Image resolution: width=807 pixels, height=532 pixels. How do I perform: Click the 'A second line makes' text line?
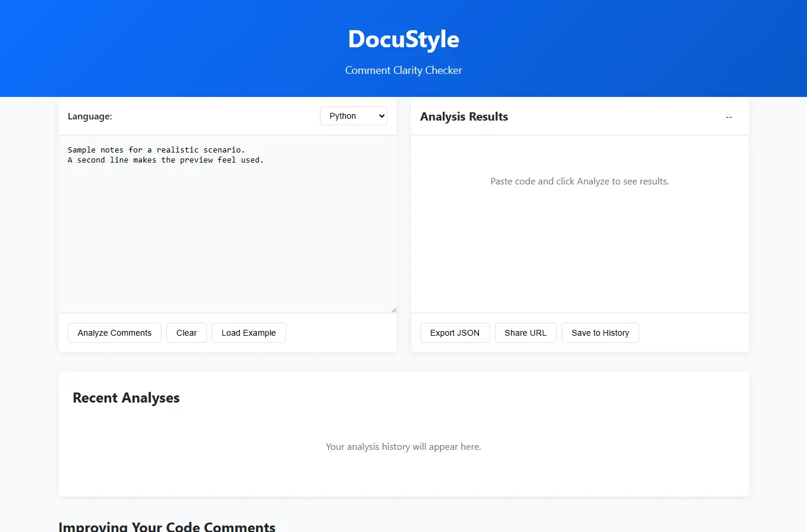click(x=166, y=160)
